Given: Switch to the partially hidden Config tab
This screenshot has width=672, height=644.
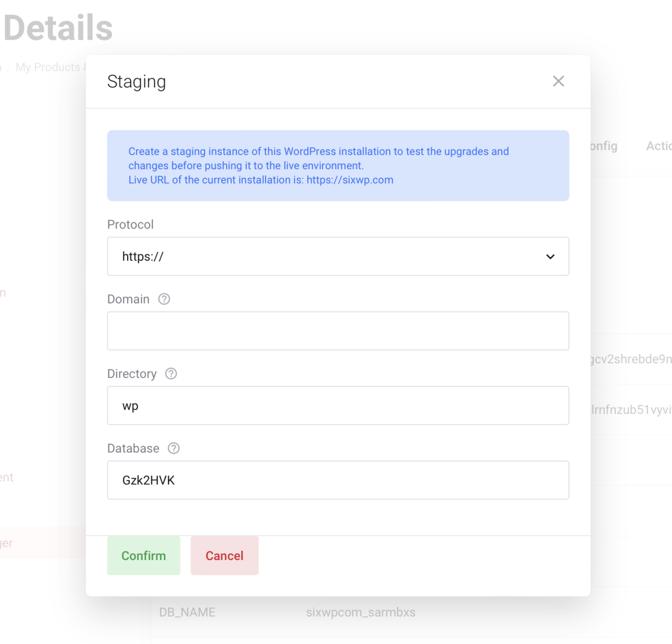Looking at the screenshot, I should [604, 146].
